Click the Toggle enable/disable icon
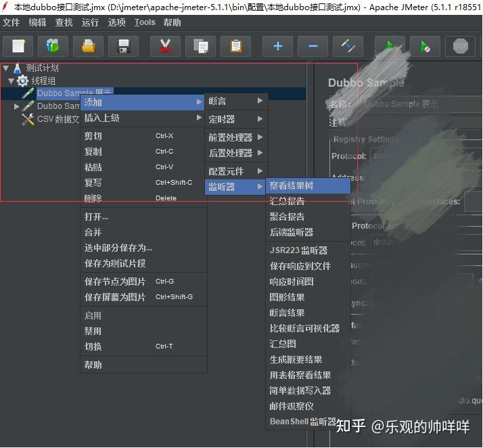This screenshot has width=483, height=448. tap(348, 46)
